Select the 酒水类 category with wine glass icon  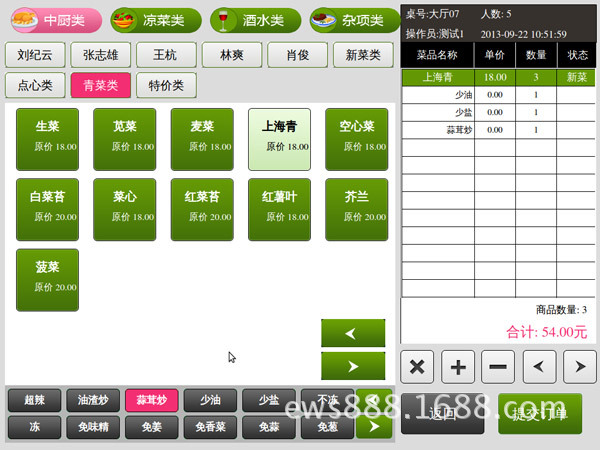pyautogui.click(x=255, y=20)
